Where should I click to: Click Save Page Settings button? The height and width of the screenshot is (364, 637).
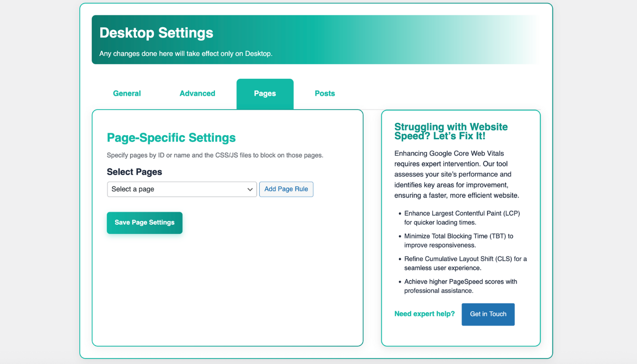pyautogui.click(x=145, y=223)
